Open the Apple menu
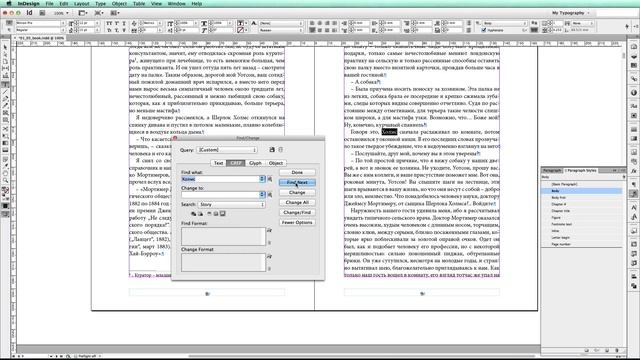Screen dimensions: 640x360 tap(8, 4)
